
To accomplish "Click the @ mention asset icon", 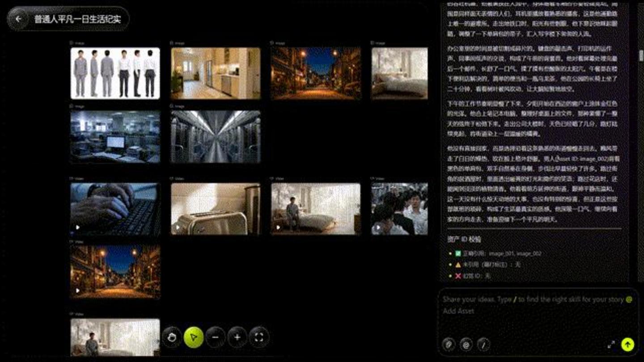I will coord(466,345).
